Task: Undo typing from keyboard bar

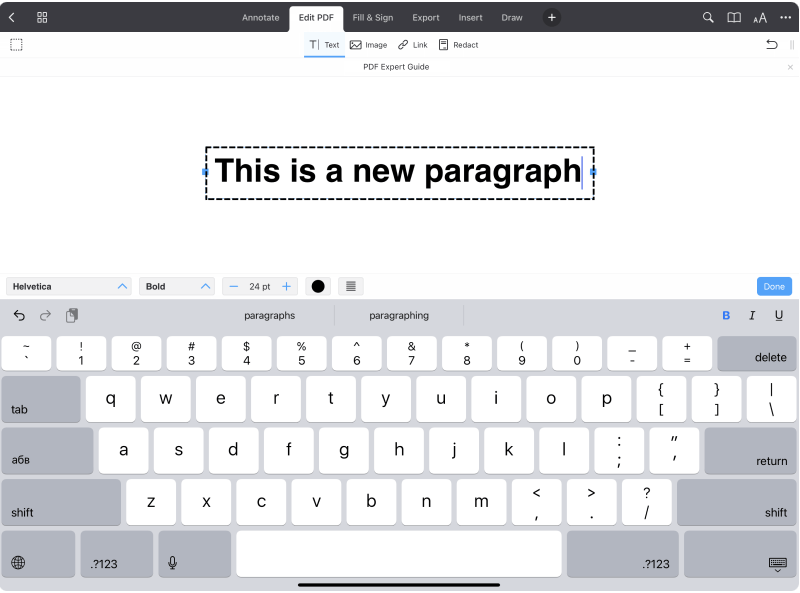Action: 19,315
